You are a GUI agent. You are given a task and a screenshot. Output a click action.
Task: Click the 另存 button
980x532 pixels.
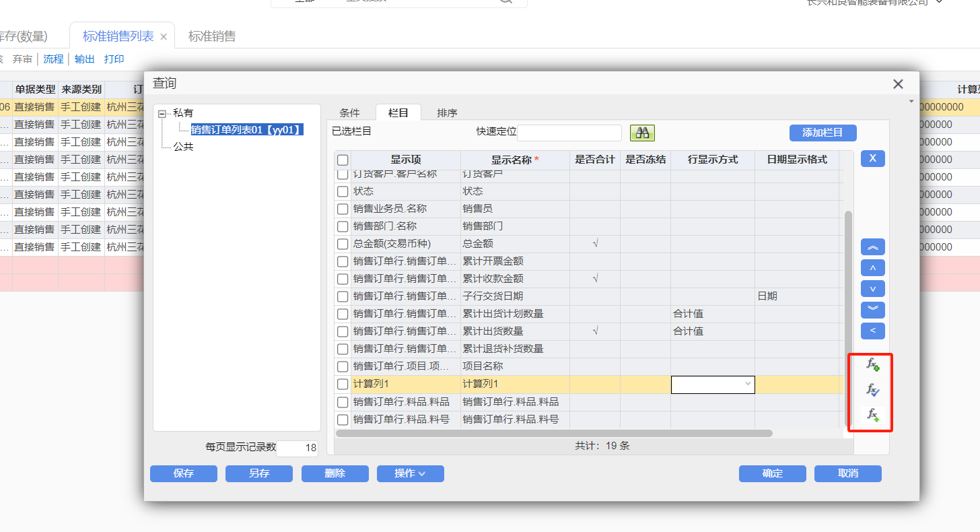259,473
